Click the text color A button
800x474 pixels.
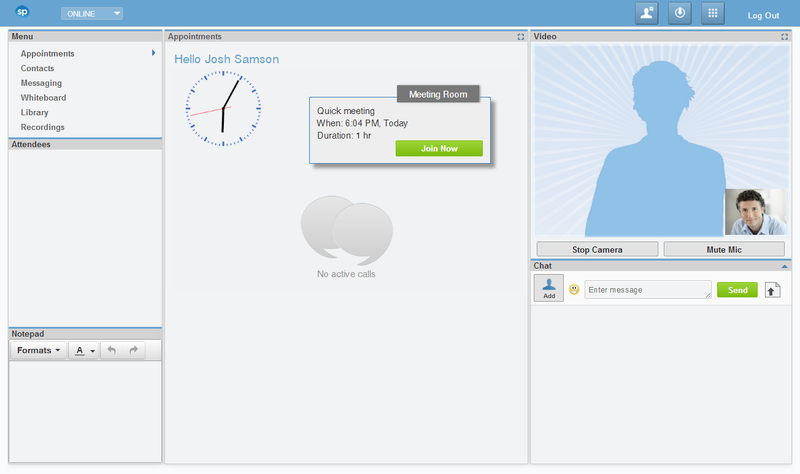[79, 351]
